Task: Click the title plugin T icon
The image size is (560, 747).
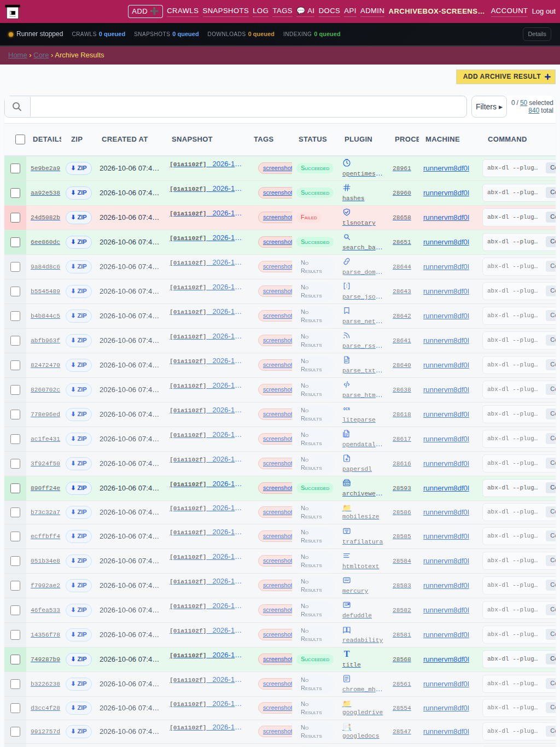Action: [347, 654]
